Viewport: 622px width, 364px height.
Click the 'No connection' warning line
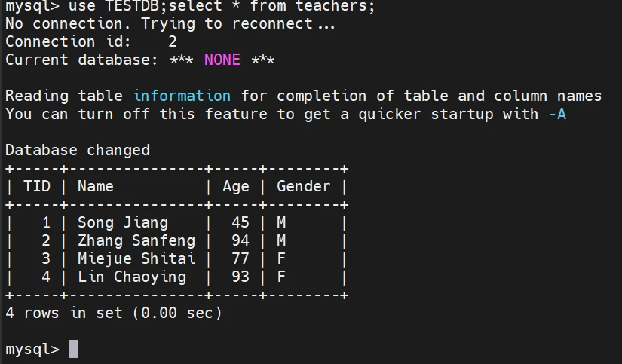(170, 23)
